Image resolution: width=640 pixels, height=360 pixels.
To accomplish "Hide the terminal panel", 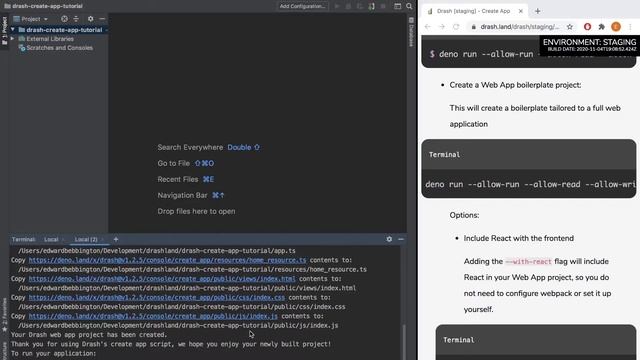I will point(401,239).
